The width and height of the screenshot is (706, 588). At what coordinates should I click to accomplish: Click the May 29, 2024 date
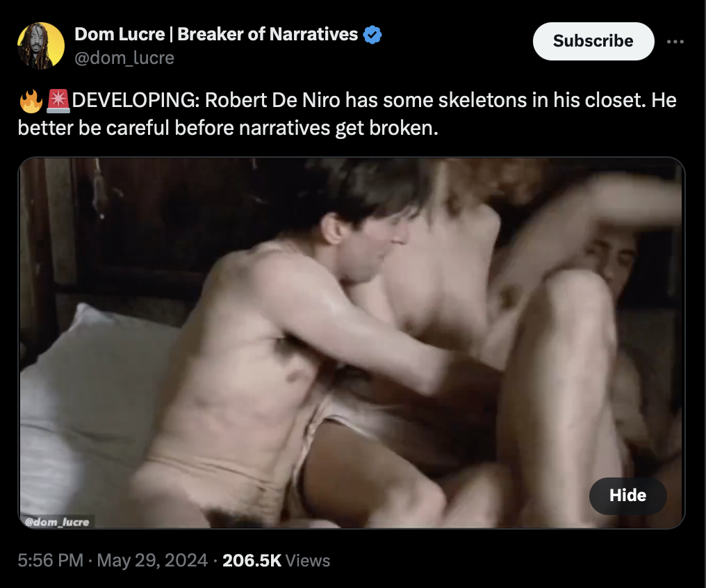pyautogui.click(x=152, y=560)
